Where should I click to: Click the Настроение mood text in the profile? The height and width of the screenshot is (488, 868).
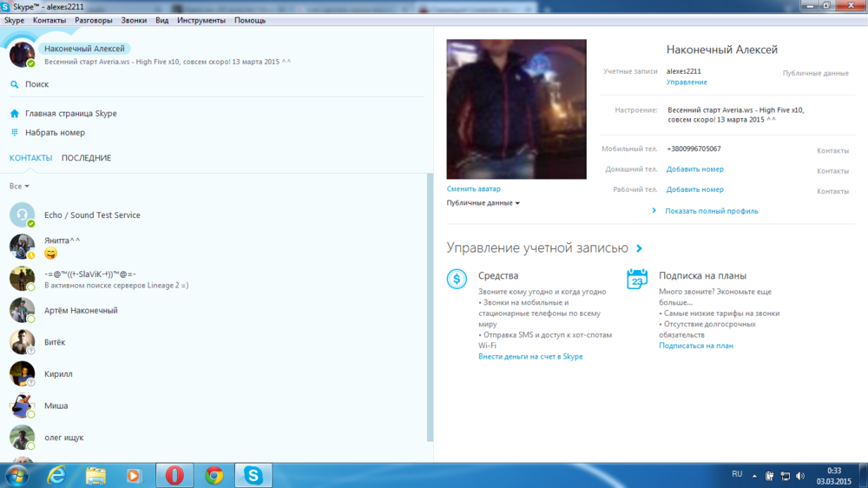(736, 115)
